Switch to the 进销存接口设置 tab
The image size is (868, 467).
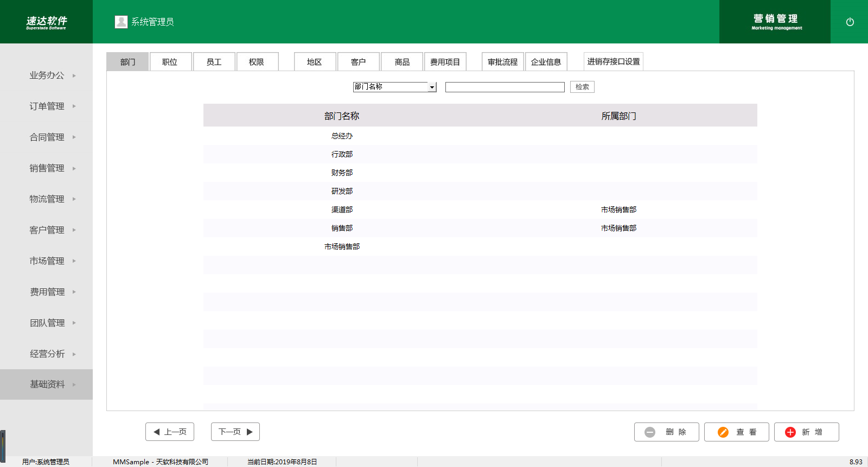[614, 61]
